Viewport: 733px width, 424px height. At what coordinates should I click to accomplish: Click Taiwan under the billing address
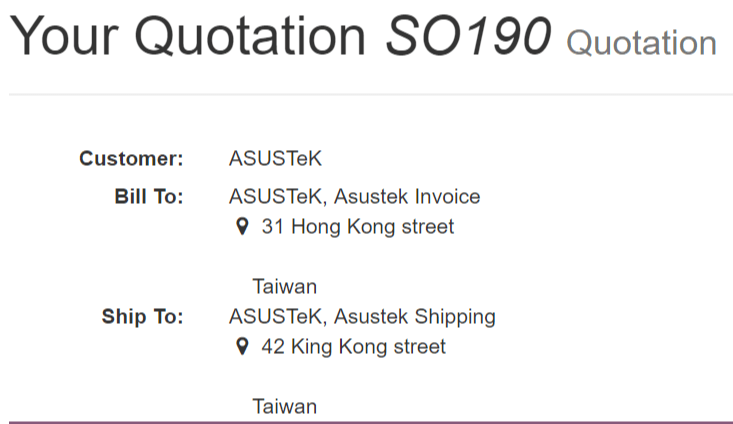tap(285, 287)
